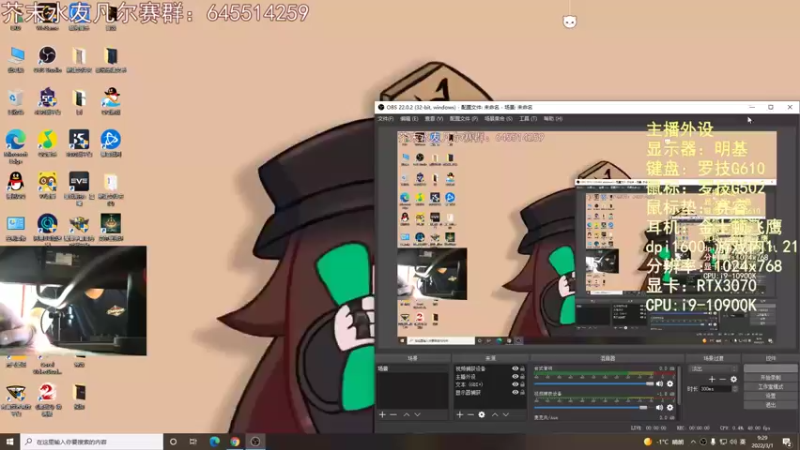Click the top highlighted Controls button
The height and width of the screenshot is (450, 800).
(770, 368)
